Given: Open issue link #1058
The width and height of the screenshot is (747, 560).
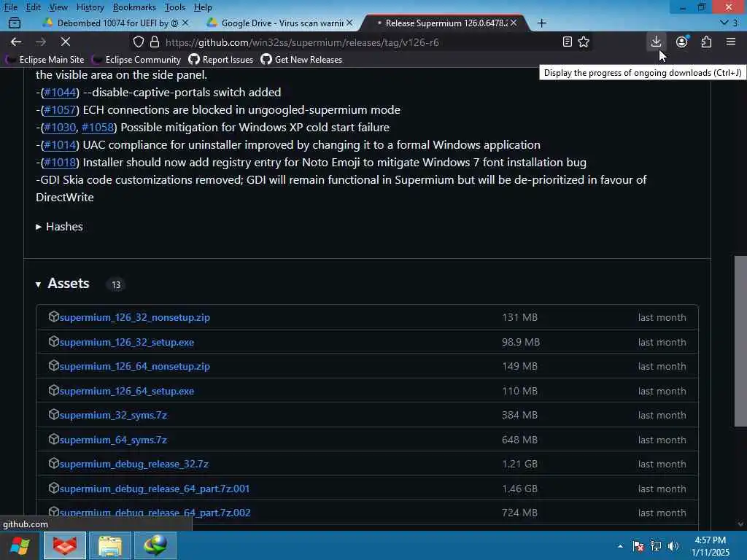Looking at the screenshot, I should (x=98, y=127).
